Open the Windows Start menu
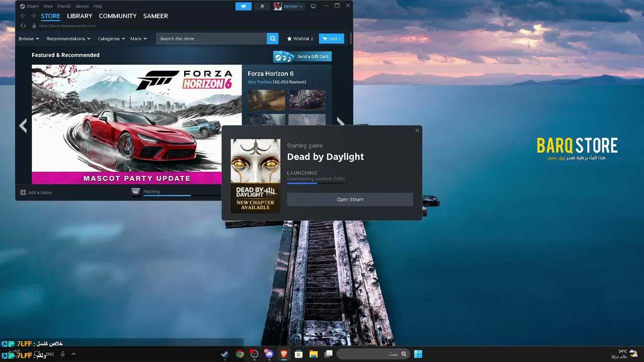The image size is (644, 362). point(418,354)
